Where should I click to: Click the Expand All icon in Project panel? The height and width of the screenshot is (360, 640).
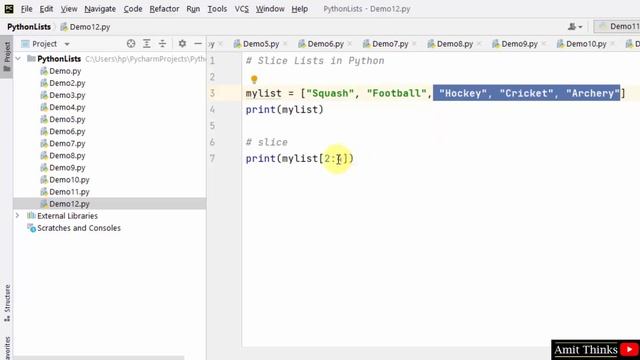click(147, 44)
